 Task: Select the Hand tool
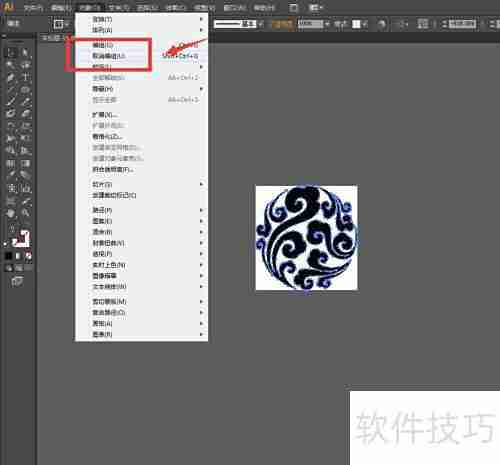(11, 213)
